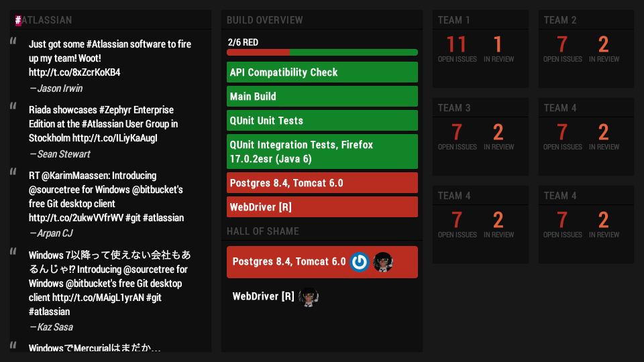Image resolution: width=644 pixels, height=362 pixels.
Task: Click Team 2's 2 in review count
Action: pyautogui.click(x=603, y=44)
